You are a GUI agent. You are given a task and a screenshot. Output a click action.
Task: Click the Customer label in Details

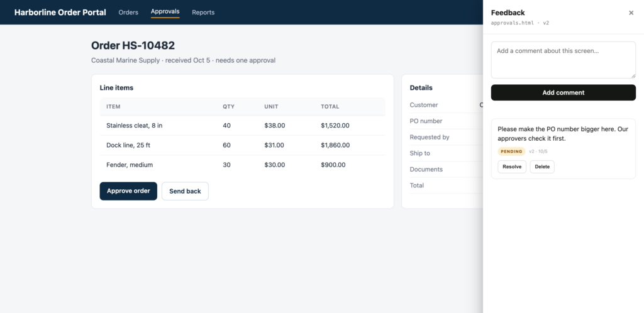click(x=423, y=105)
